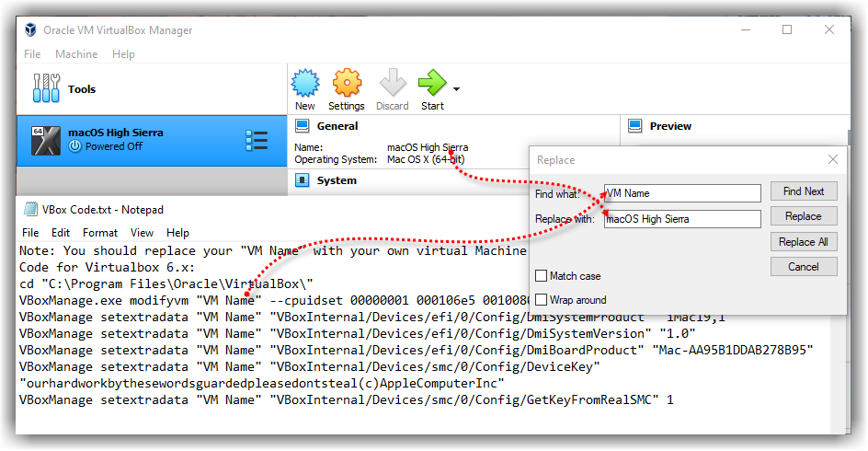Click the General section monitor icon

click(x=303, y=126)
